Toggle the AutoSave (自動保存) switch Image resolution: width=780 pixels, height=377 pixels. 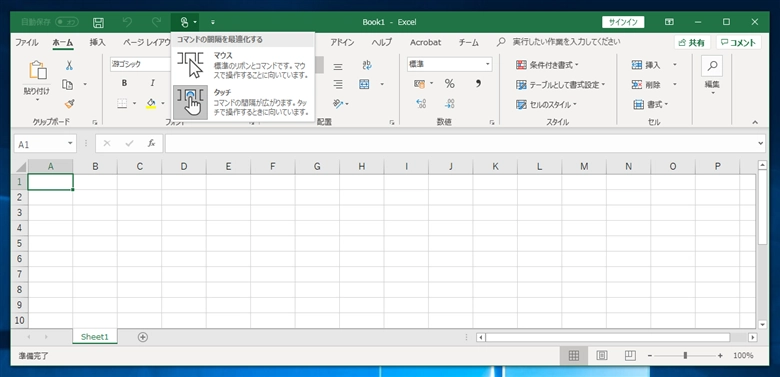[67, 22]
